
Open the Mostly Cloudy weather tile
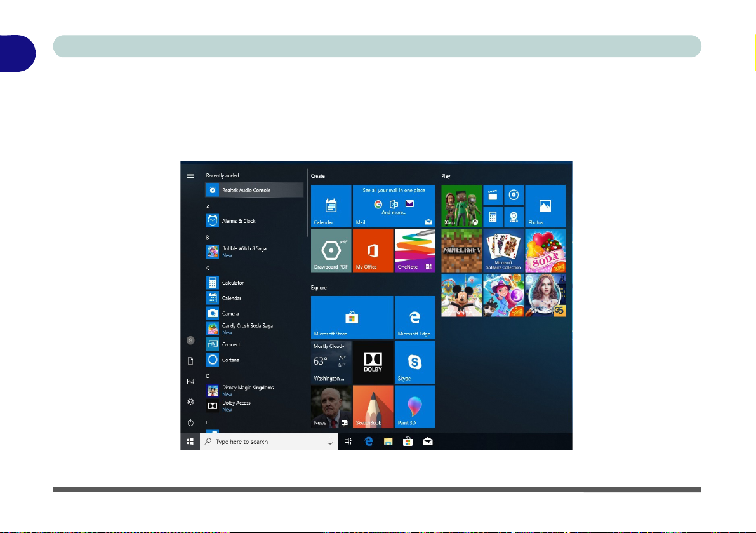point(331,362)
